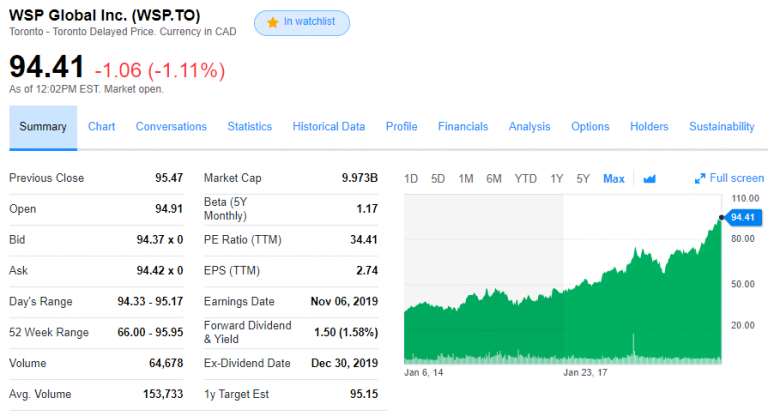The image size is (768, 416).
Task: Click the 94.41 price marker on chart
Action: point(741,217)
